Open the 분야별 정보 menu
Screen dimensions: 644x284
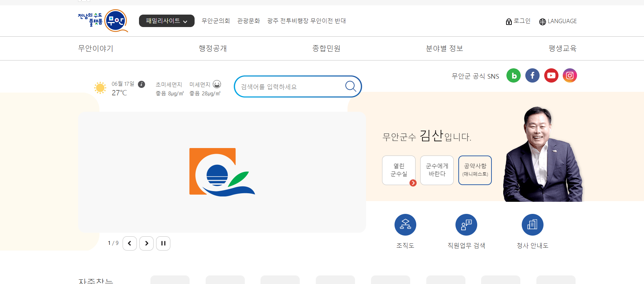(x=444, y=48)
